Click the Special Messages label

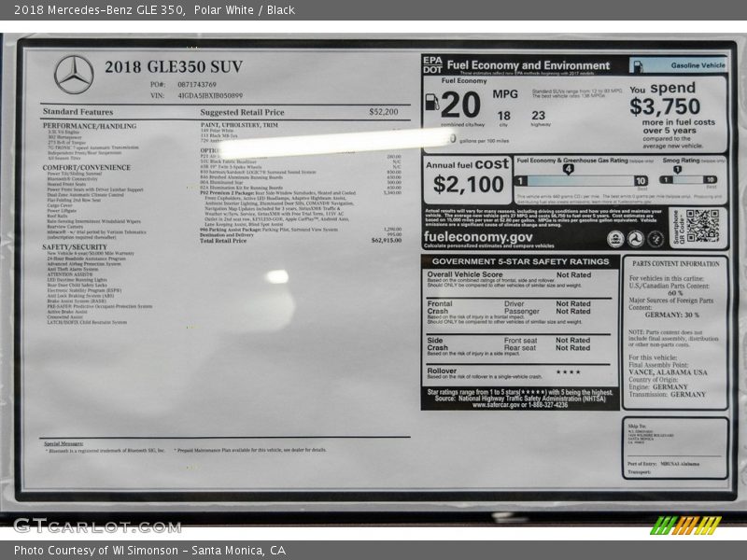coord(63,443)
